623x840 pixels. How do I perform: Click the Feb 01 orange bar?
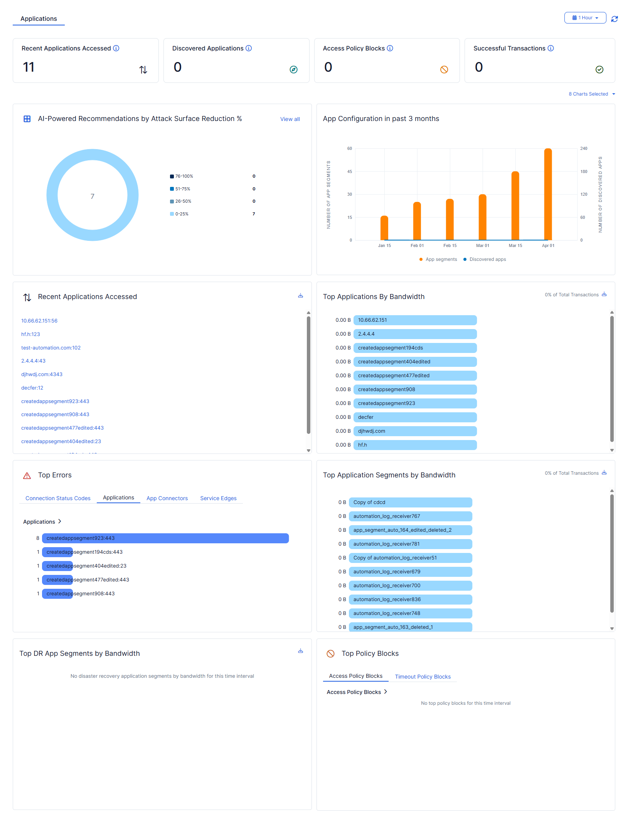pos(417,221)
